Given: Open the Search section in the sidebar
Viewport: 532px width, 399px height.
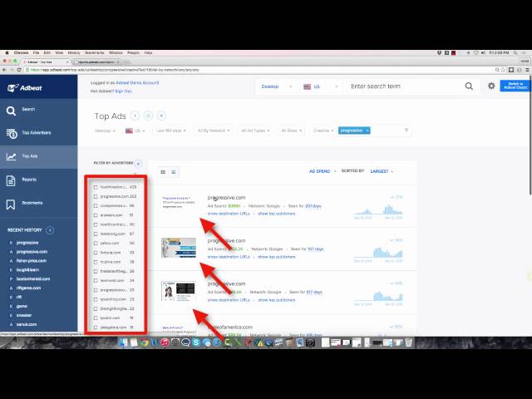Looking at the screenshot, I should pyautogui.click(x=39, y=110).
